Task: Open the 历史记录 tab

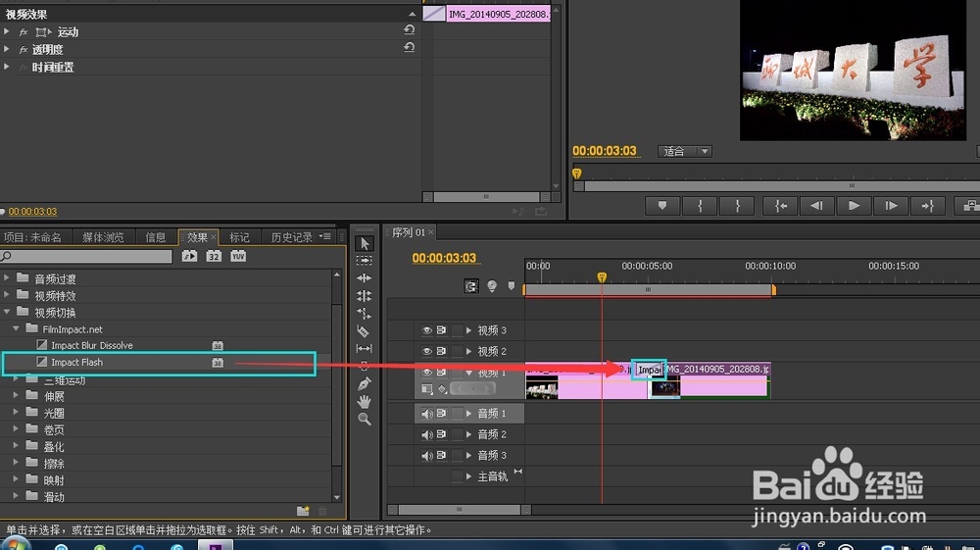Action: (x=292, y=237)
